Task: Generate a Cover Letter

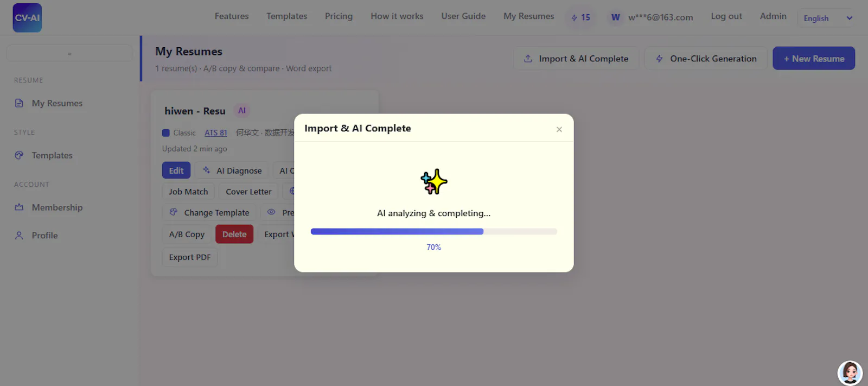Action: [x=248, y=192]
